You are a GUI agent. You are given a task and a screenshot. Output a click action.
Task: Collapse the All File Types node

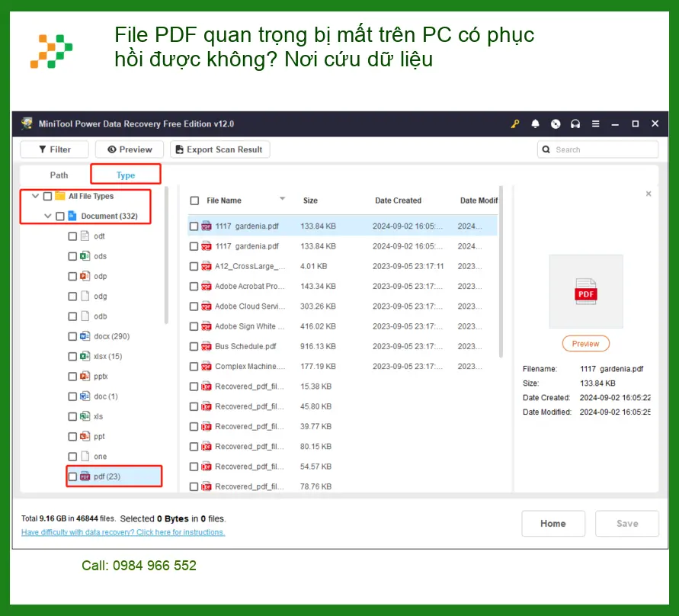click(36, 196)
